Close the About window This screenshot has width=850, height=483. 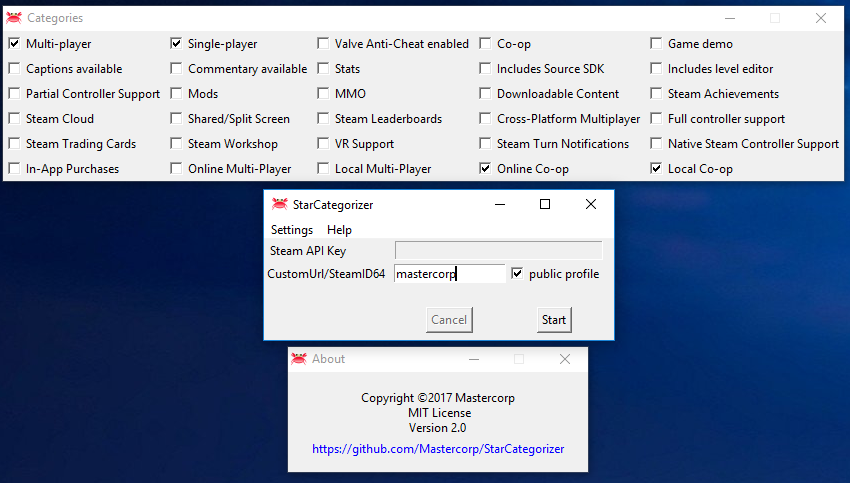[565, 359]
